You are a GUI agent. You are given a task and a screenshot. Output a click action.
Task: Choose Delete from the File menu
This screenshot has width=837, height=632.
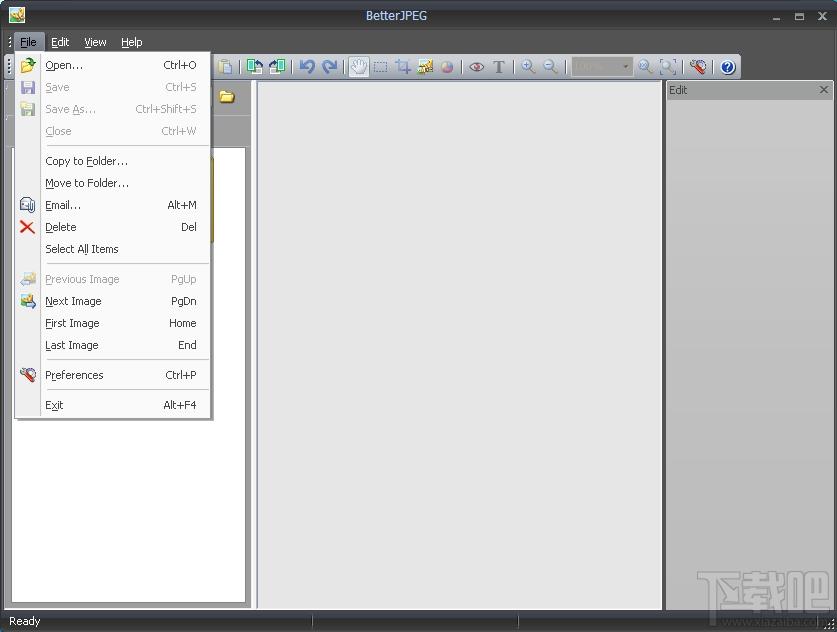(113, 227)
